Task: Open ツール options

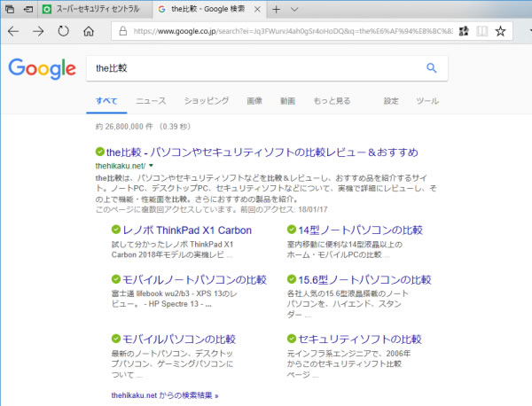Action: click(x=427, y=101)
